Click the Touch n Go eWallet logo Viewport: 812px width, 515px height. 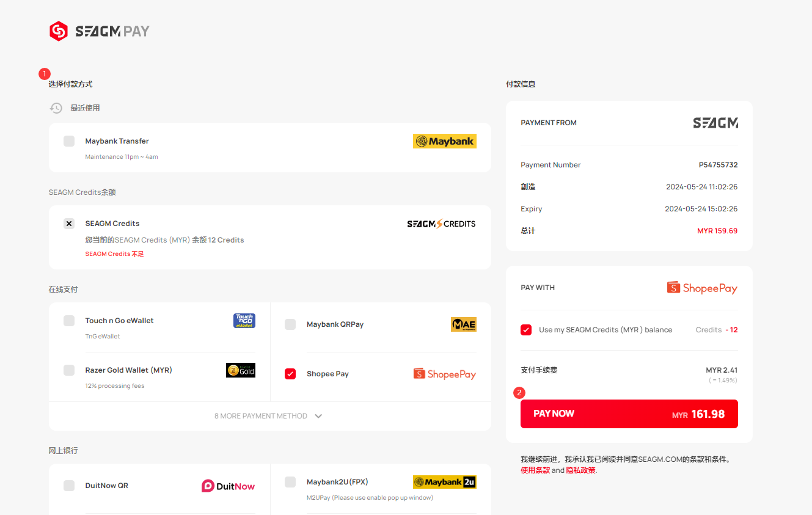[x=244, y=321]
